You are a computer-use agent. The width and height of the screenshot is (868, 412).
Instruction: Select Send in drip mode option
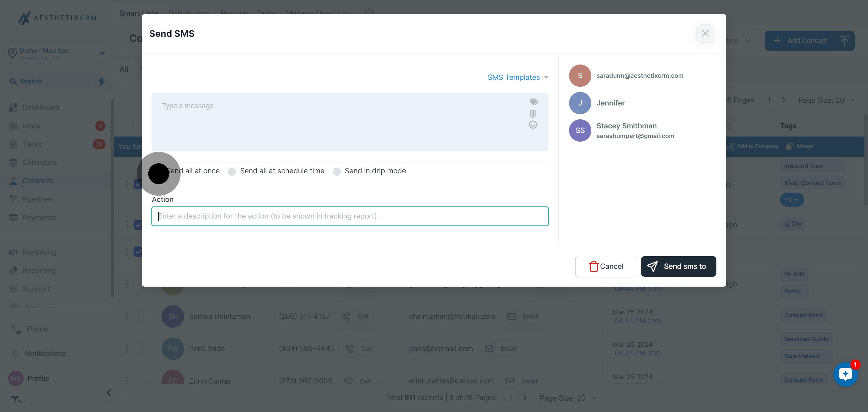[x=337, y=171]
